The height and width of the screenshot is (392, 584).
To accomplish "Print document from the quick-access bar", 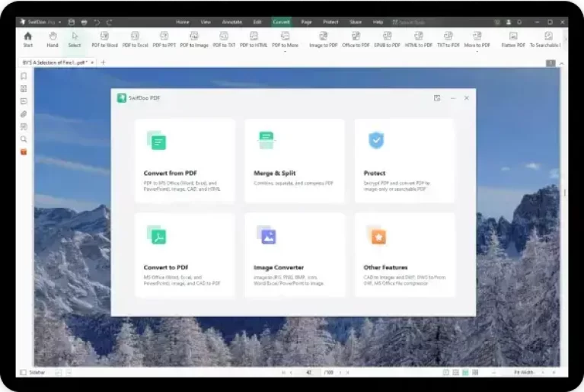I will pos(85,22).
